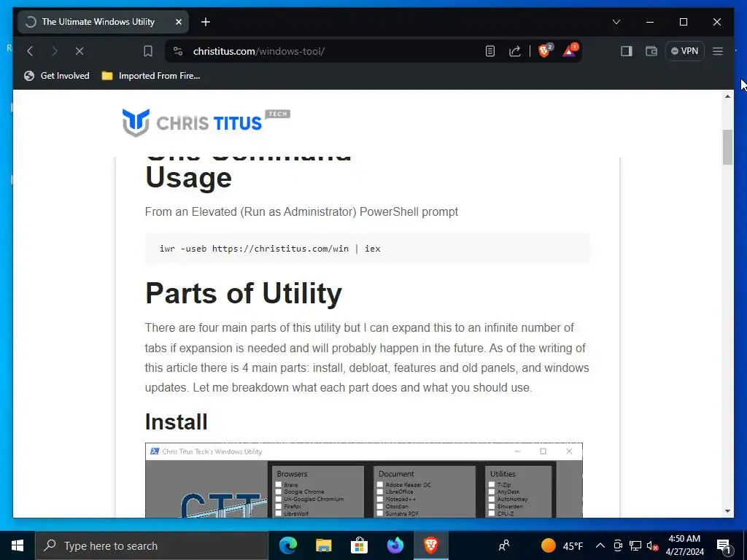Open muted volume tray icon
The height and width of the screenshot is (560, 747).
click(x=653, y=545)
